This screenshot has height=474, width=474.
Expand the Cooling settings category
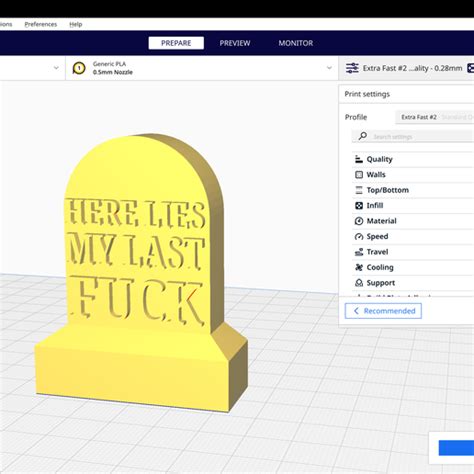click(x=413, y=267)
